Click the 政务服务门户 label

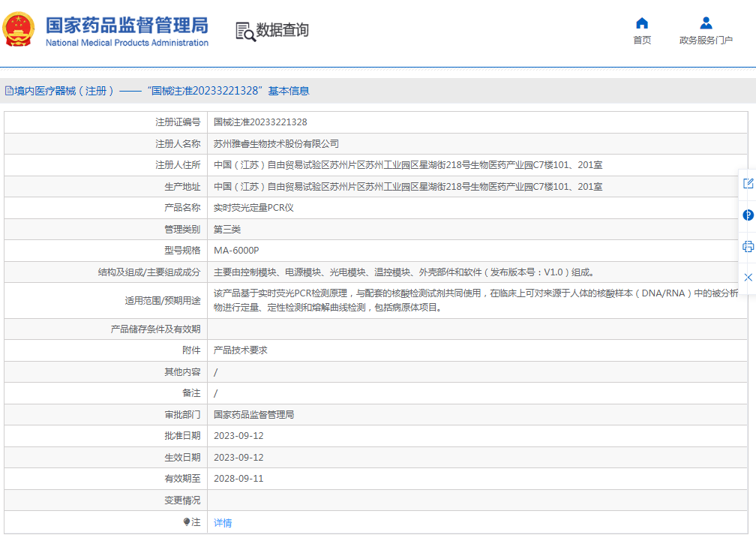(x=706, y=40)
